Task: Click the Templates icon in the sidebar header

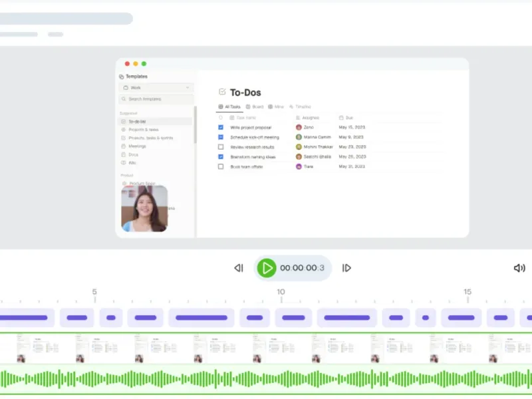Action: pos(122,76)
